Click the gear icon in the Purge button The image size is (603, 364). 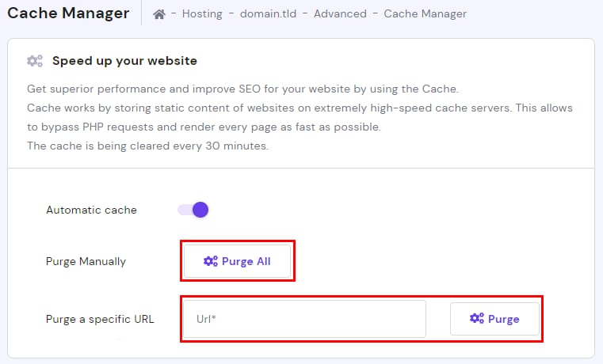(476, 319)
